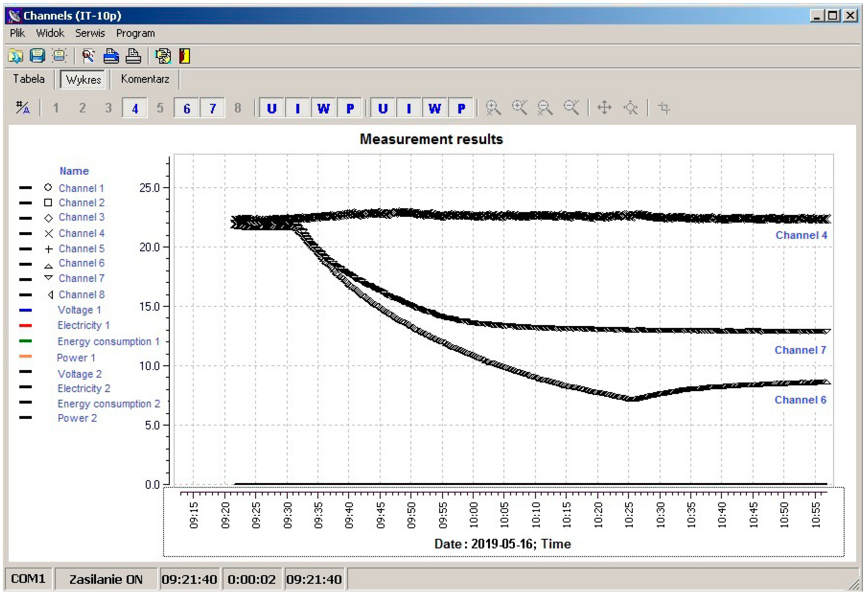Screen dimensions: 868x598
Task: Click the blue save diskette icon
Action: point(37,56)
